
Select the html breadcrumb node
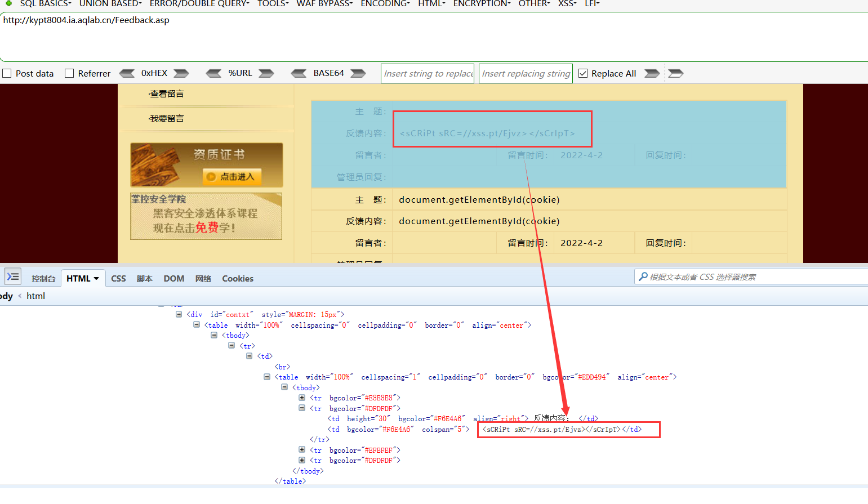(x=35, y=296)
